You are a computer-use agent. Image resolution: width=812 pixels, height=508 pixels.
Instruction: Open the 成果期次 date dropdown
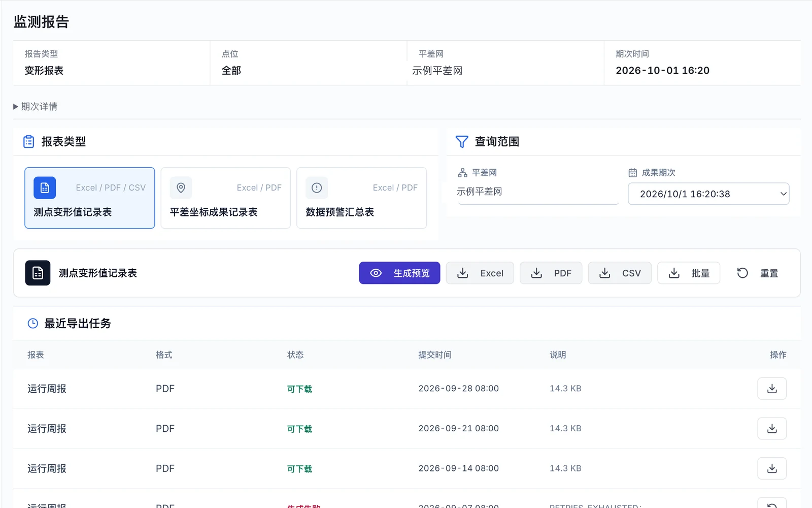(x=708, y=194)
